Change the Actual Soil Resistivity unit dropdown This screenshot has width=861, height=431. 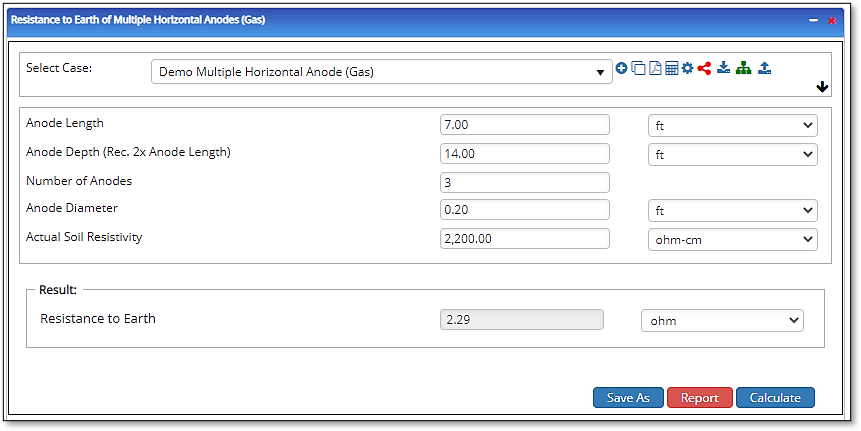(732, 240)
